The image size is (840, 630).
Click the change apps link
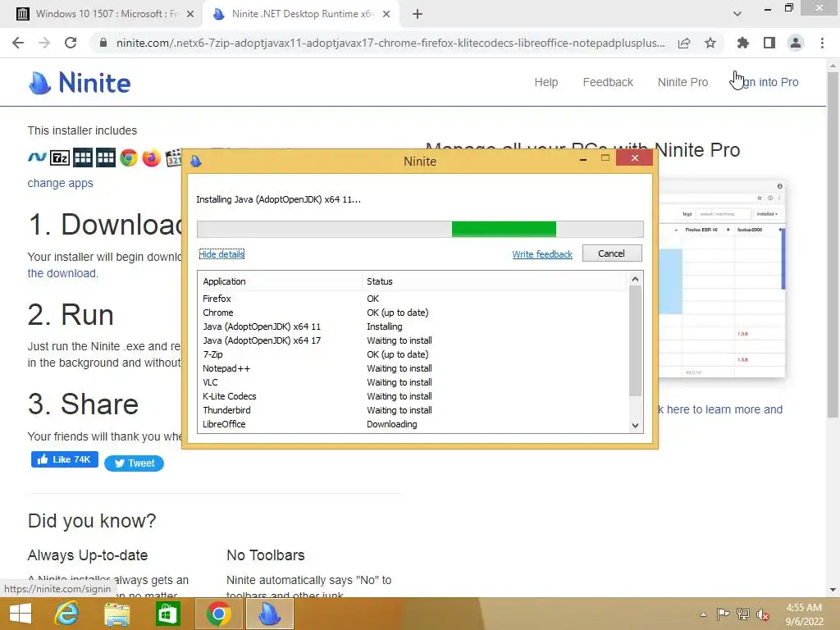click(60, 183)
